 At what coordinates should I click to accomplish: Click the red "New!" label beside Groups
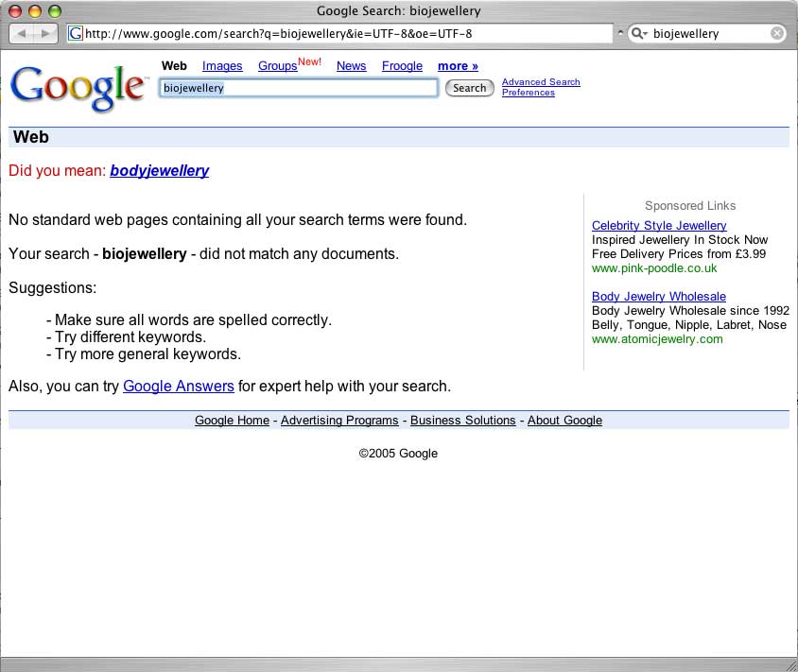309,61
